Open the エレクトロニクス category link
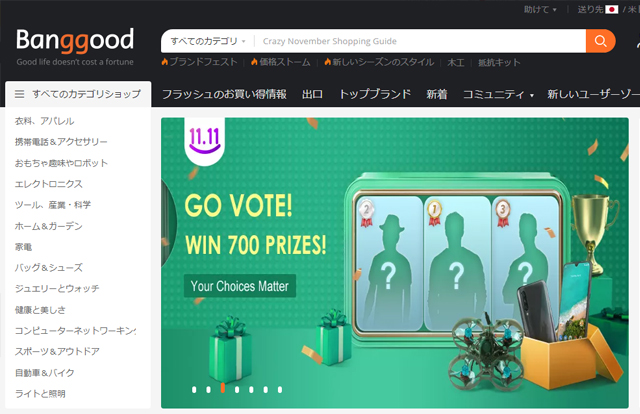Screen dimensions: 640x414 [49, 184]
